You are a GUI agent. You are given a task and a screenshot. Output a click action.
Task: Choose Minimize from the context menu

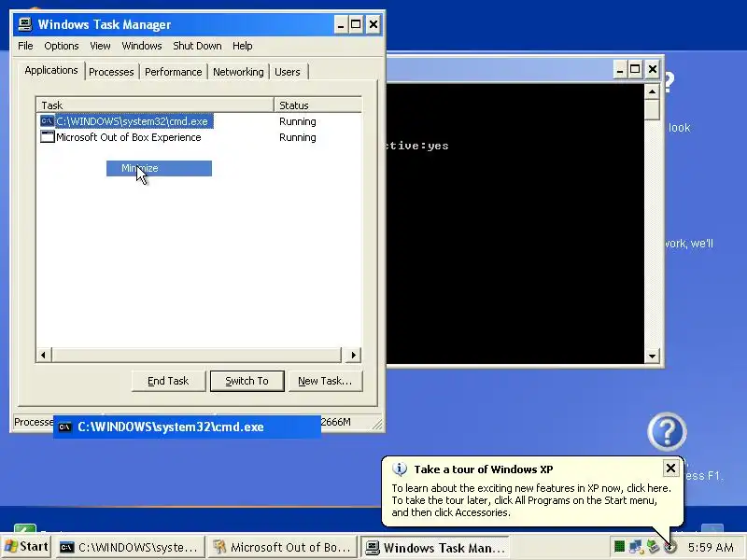[x=159, y=168]
